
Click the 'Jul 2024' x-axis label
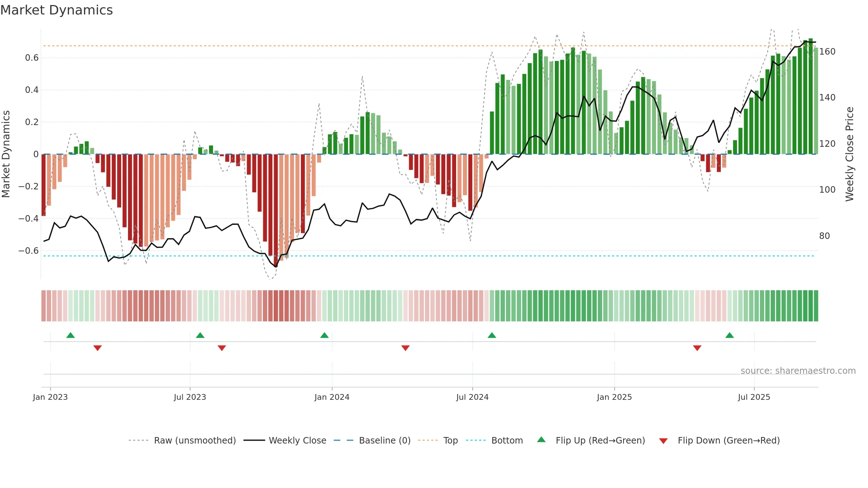472,397
